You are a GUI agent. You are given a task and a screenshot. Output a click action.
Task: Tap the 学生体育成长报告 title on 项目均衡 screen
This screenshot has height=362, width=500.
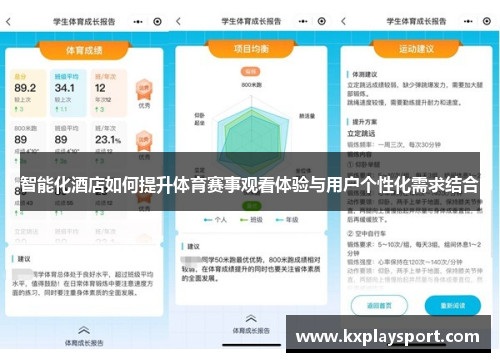click(x=251, y=21)
